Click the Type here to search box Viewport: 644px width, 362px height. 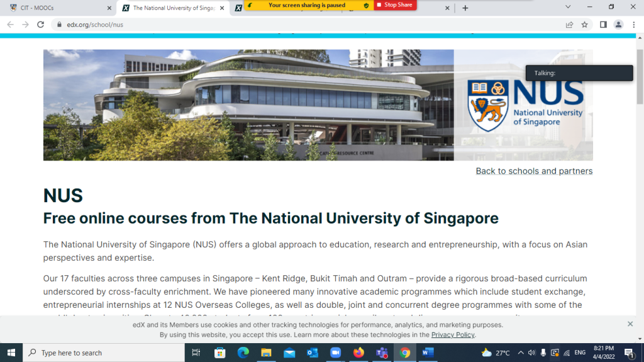pos(104,353)
